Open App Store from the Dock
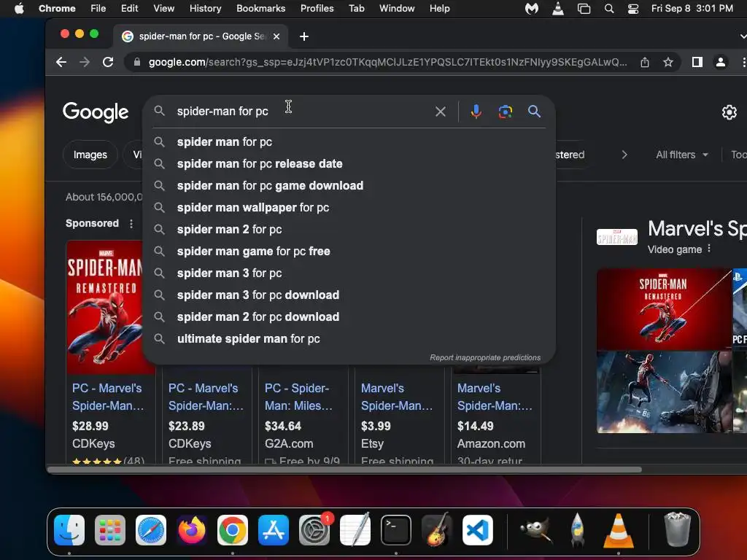This screenshot has width=747, height=560. pos(274,530)
